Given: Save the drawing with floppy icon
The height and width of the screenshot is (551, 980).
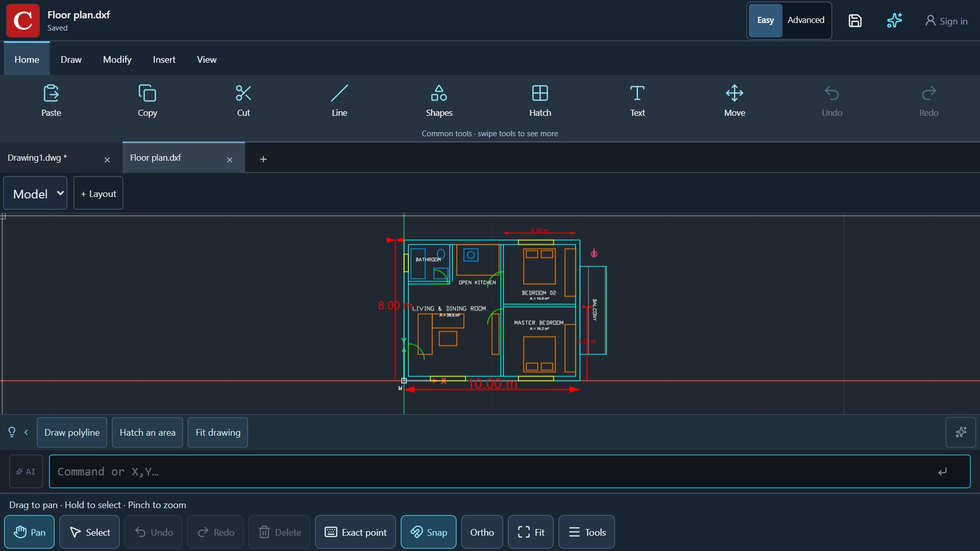Looking at the screenshot, I should point(855,20).
